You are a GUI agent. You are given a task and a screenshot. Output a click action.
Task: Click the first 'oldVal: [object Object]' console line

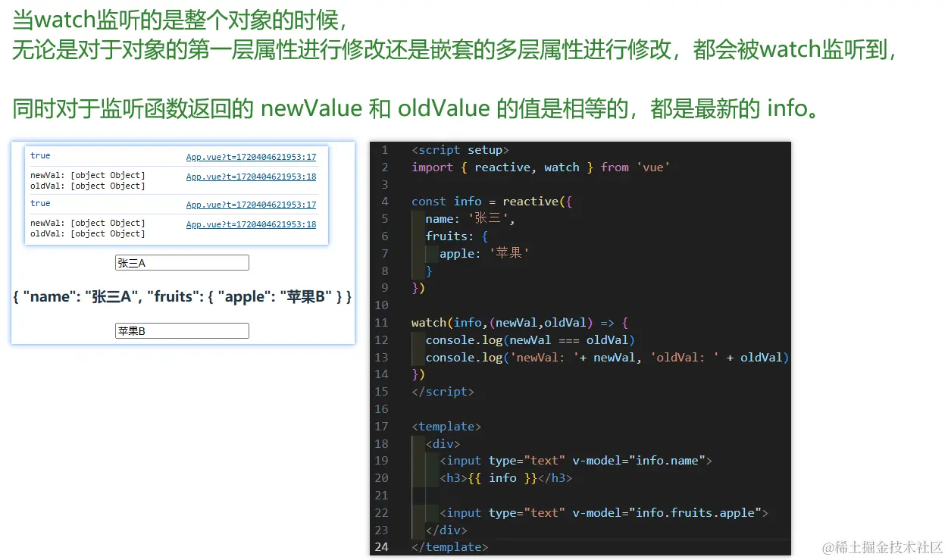click(87, 186)
